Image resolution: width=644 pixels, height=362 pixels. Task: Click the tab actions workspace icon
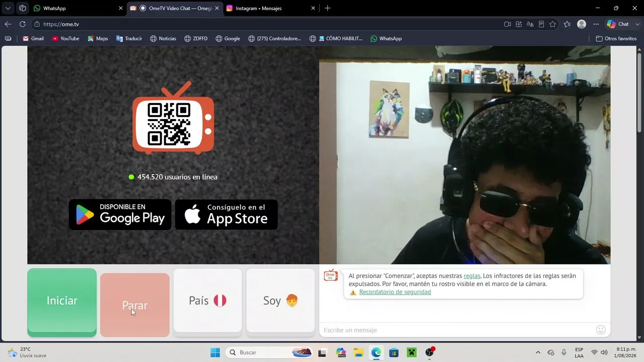(x=23, y=8)
